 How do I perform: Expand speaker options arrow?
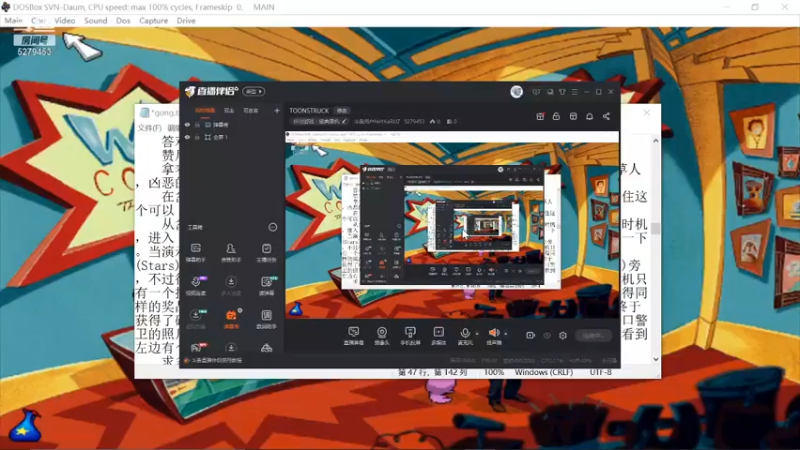click(506, 334)
